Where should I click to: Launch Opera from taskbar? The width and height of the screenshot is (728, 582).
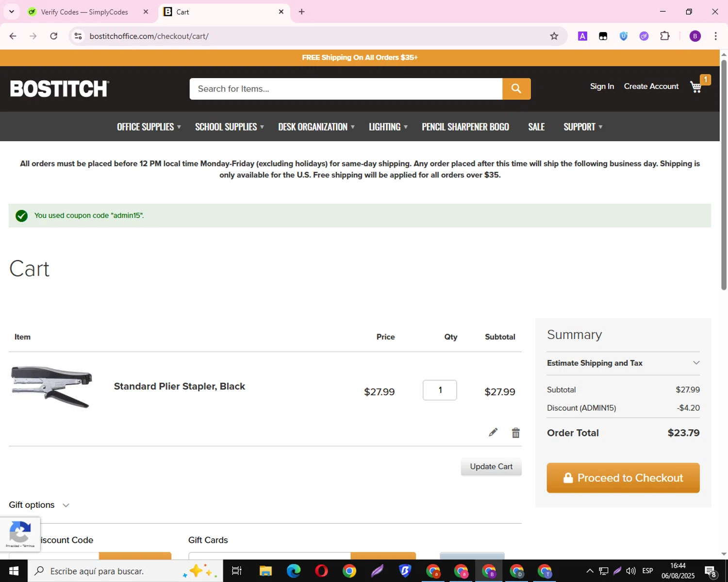pyautogui.click(x=321, y=571)
